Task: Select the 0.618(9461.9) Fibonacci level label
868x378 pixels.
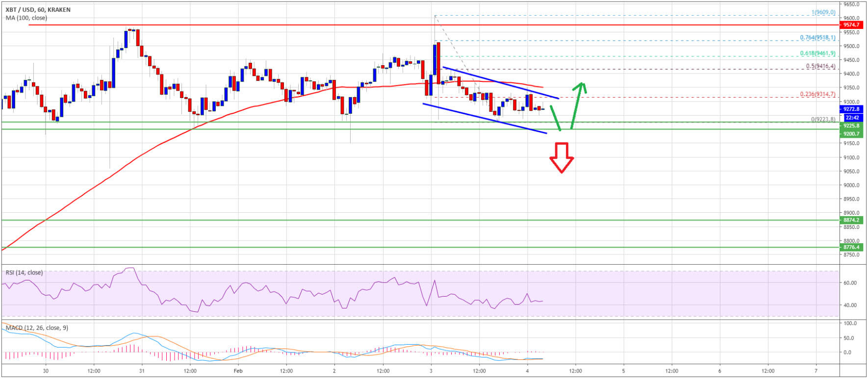Action: click(x=817, y=53)
